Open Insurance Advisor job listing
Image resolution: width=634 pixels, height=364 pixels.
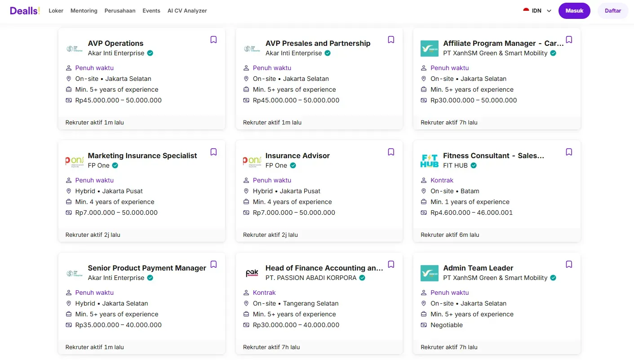(x=297, y=155)
